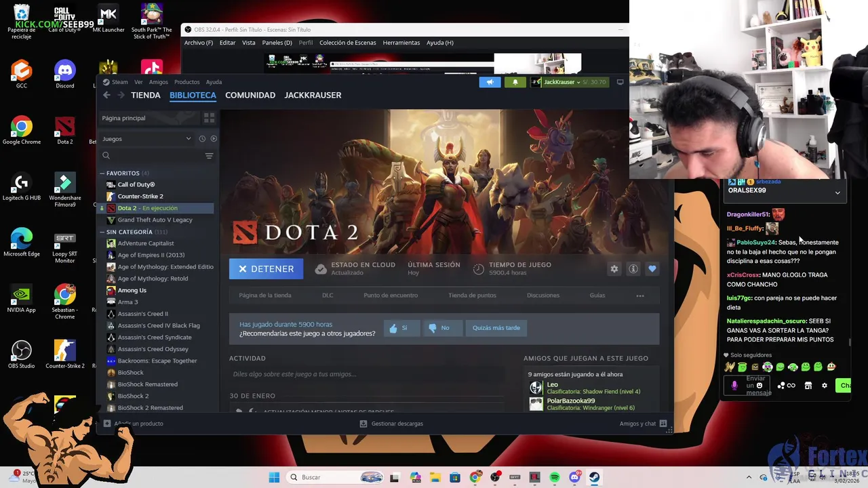Screen dimensions: 868x488
Task: Select Among Us in library list
Action: pyautogui.click(x=156, y=290)
